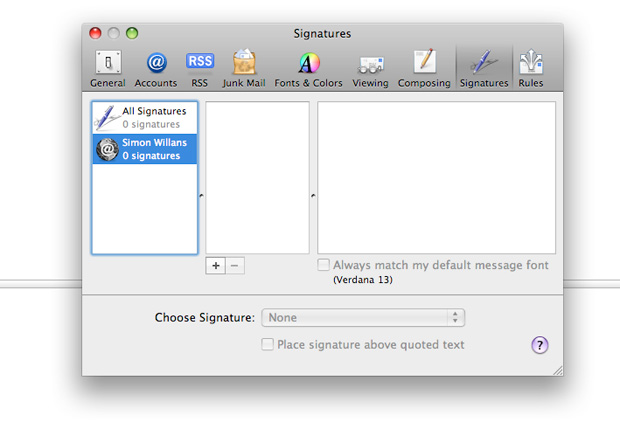Screen dimensions: 620x443
Task: Enable Always match my default message font
Action: 324,266
